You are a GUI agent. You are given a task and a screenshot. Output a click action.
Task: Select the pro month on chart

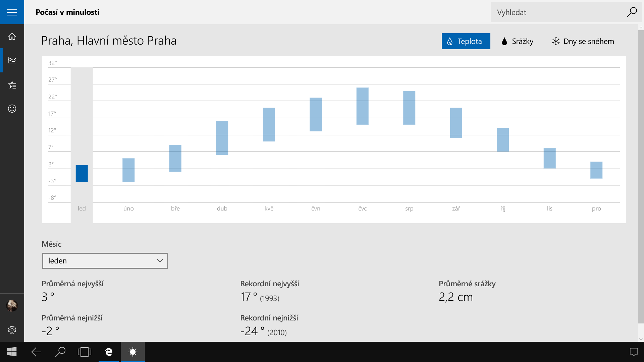pyautogui.click(x=596, y=170)
